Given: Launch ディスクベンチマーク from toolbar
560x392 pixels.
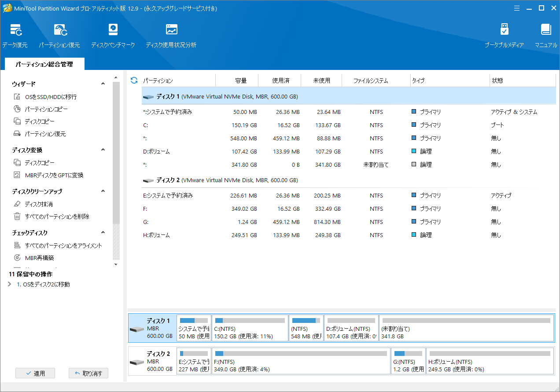Looking at the screenshot, I should [113, 35].
